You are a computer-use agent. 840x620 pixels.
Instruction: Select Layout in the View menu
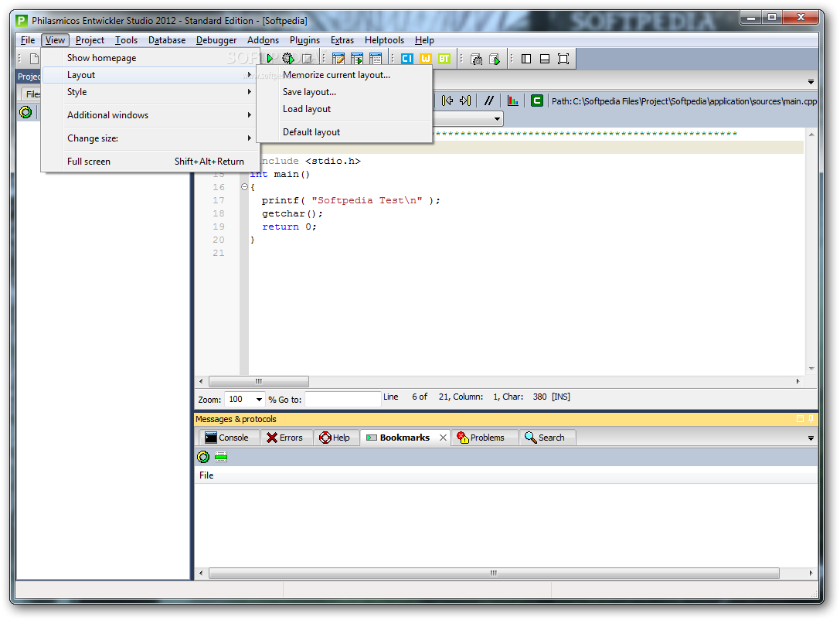coord(148,75)
